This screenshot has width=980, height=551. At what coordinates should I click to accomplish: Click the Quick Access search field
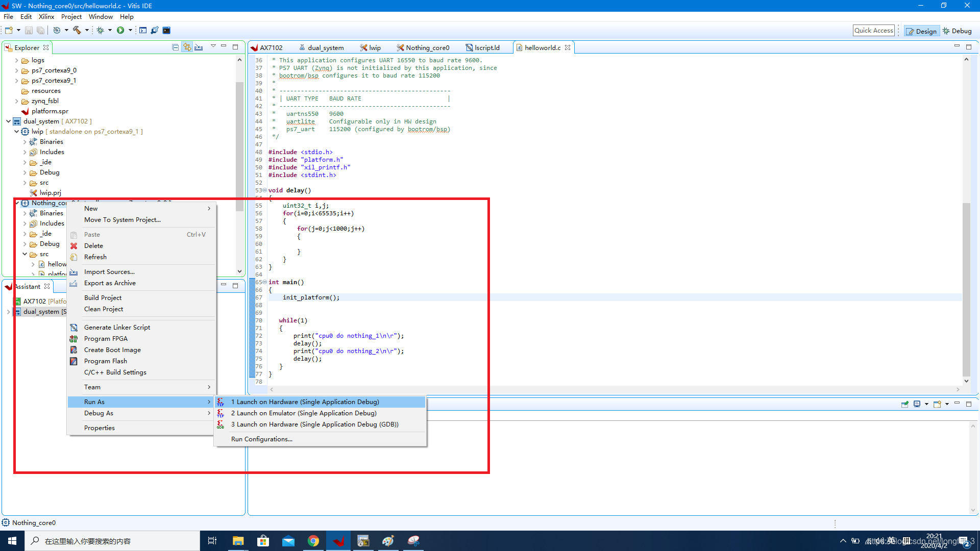click(x=873, y=31)
